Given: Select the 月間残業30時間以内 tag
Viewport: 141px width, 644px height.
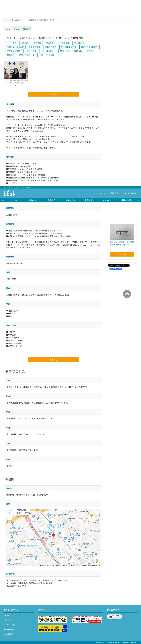Looking at the screenshot, I should 16,47.
